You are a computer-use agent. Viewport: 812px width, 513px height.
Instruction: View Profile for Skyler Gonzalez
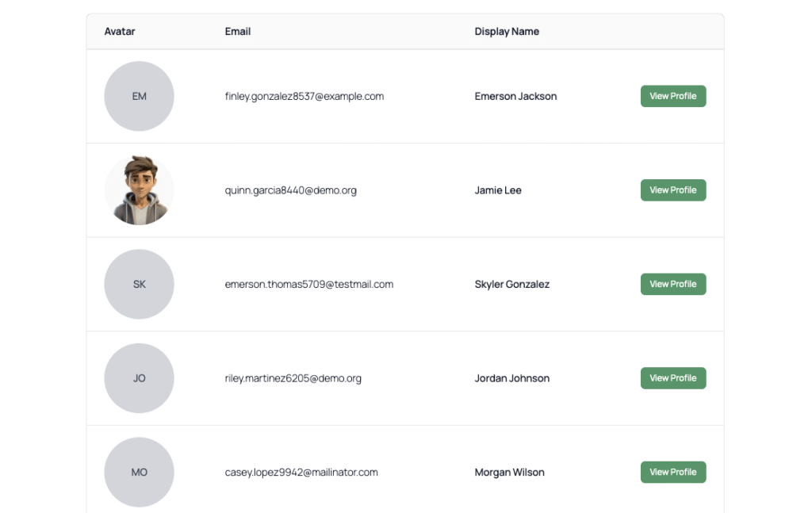[x=672, y=284]
